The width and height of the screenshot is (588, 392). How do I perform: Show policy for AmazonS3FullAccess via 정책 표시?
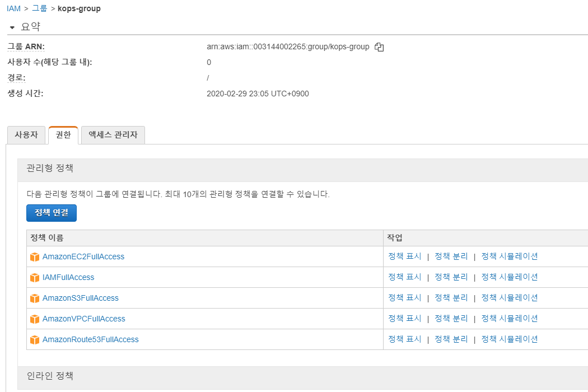(405, 297)
